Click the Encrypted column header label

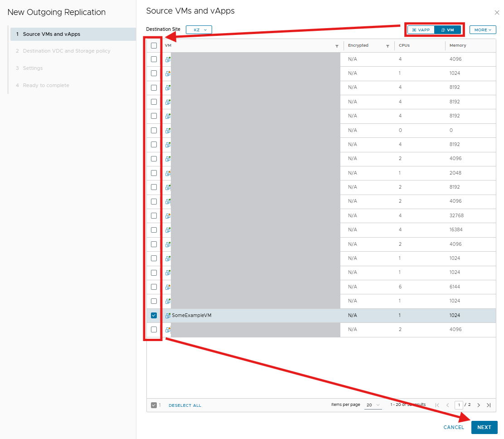click(358, 45)
